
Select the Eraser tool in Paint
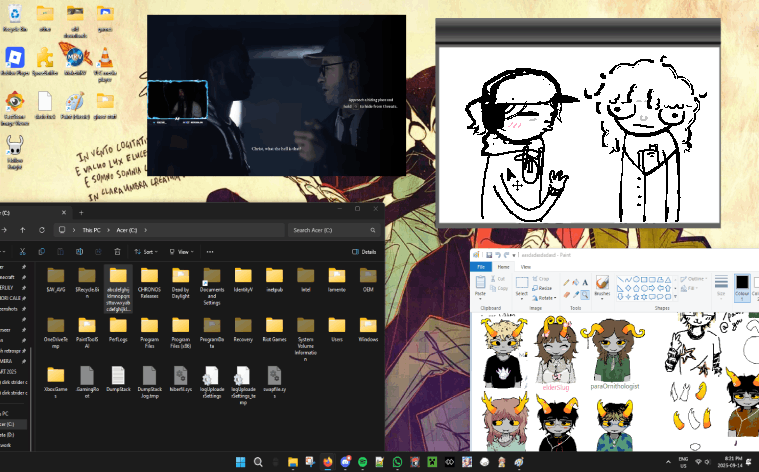pyautogui.click(x=566, y=294)
